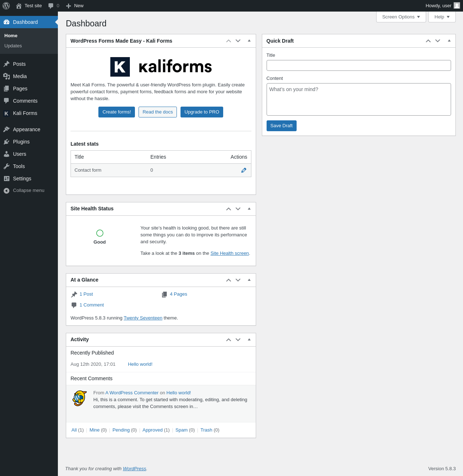Screen dimensions: 463x476
Task: Open the WordPress link in the footer
Action: pyautogui.click(x=135, y=469)
